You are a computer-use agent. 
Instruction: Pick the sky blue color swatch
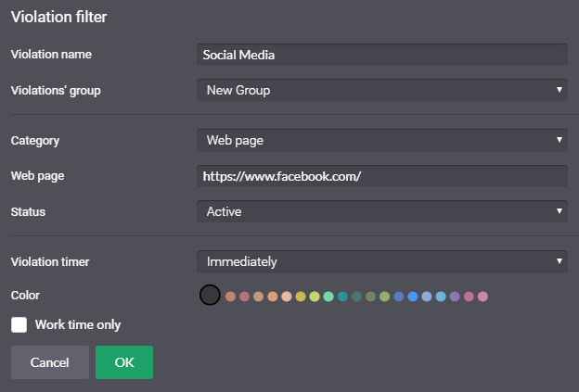(x=441, y=297)
